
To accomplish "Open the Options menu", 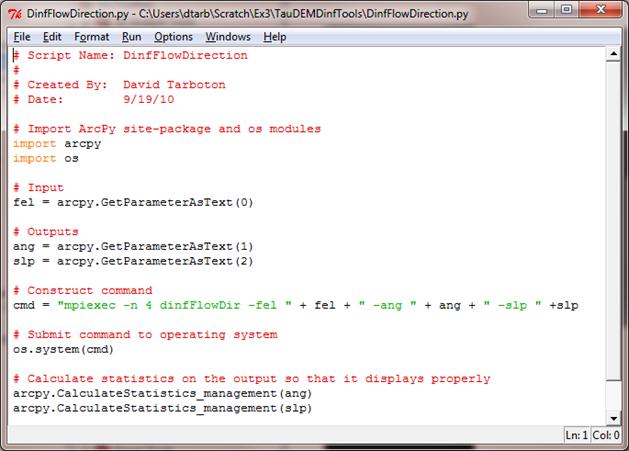I will (173, 37).
